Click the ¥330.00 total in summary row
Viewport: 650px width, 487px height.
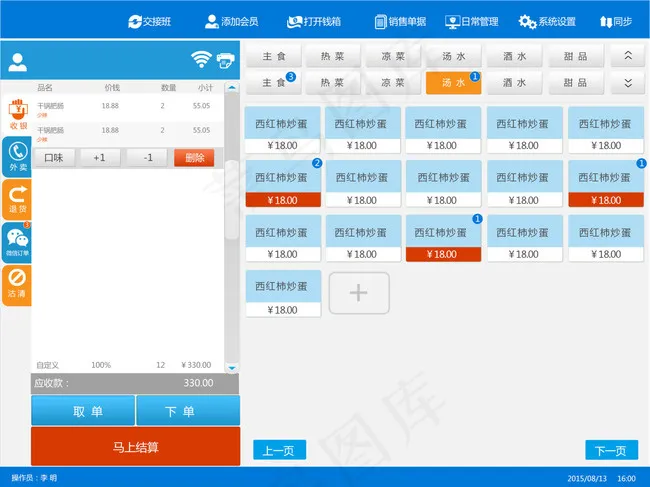(196, 365)
